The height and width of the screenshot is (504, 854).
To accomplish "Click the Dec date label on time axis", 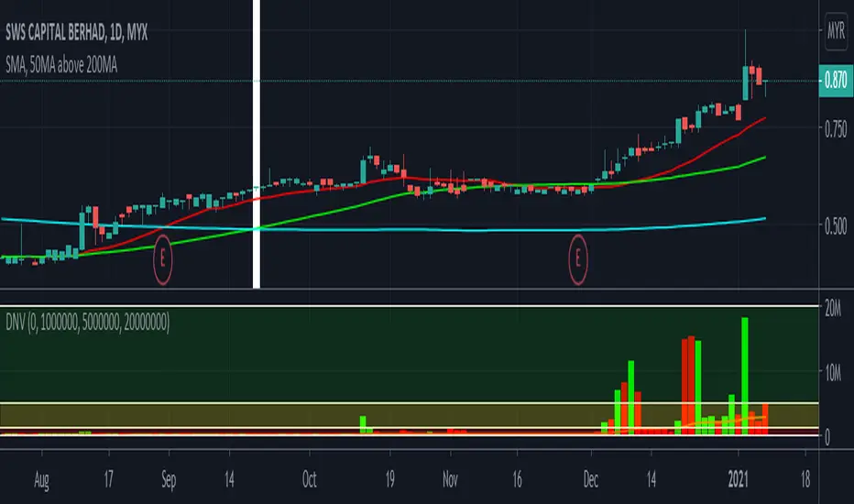I will (591, 480).
